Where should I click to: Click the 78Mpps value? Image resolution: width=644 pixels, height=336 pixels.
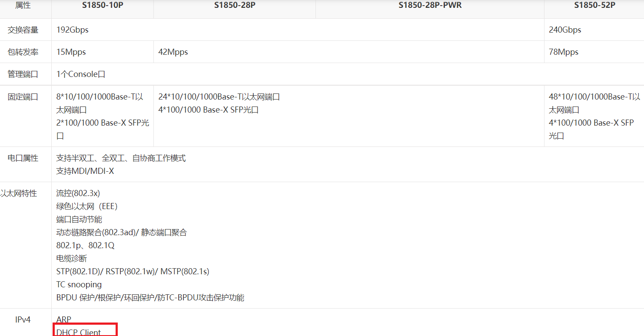tap(564, 52)
